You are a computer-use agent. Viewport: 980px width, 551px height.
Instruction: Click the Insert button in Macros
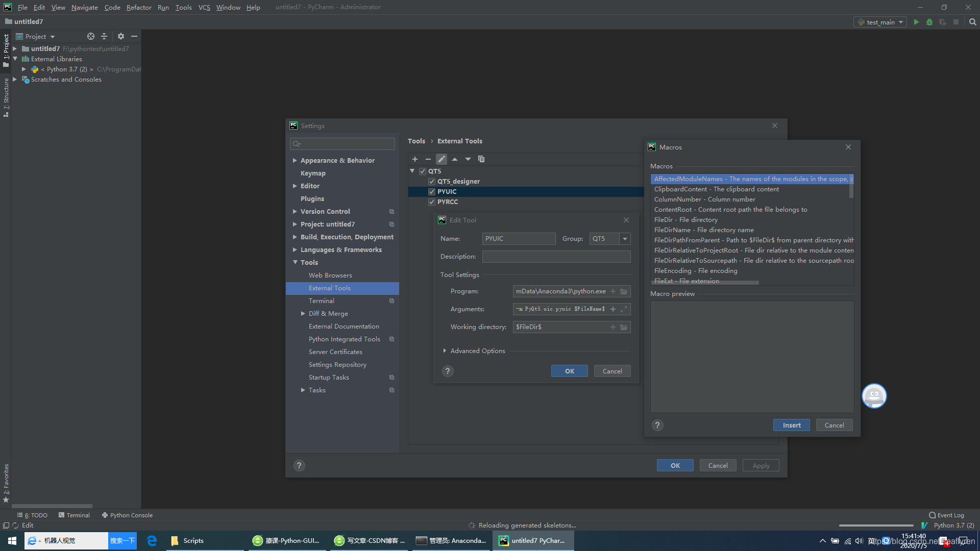tap(791, 425)
